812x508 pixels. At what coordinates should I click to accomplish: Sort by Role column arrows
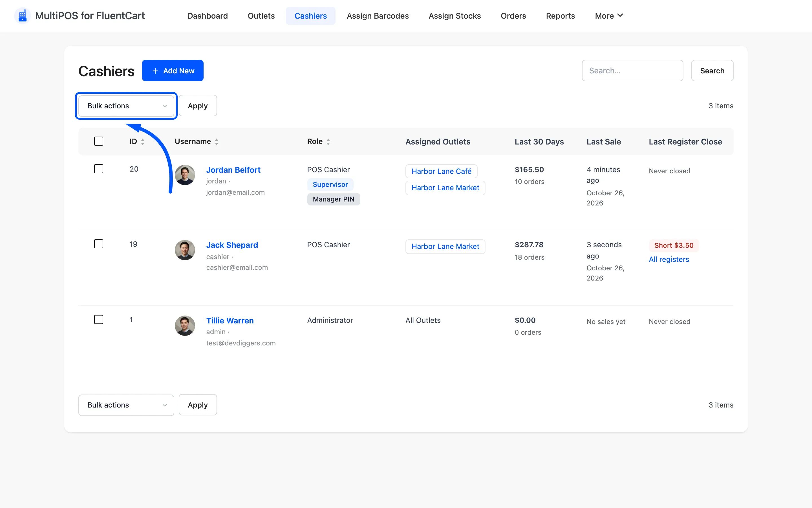click(328, 142)
